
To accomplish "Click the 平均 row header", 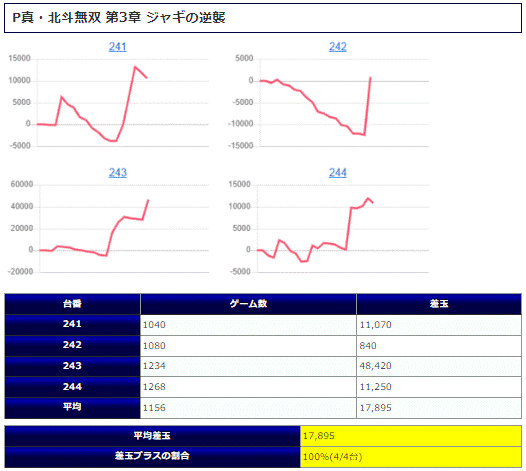I will (x=72, y=408).
